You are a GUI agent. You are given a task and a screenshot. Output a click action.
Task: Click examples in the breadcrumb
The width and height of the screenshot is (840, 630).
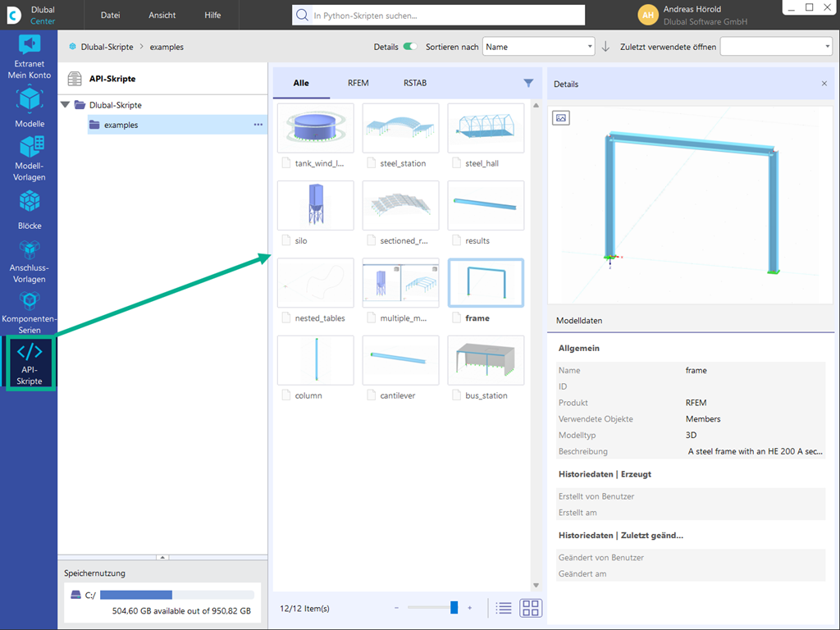[167, 47]
